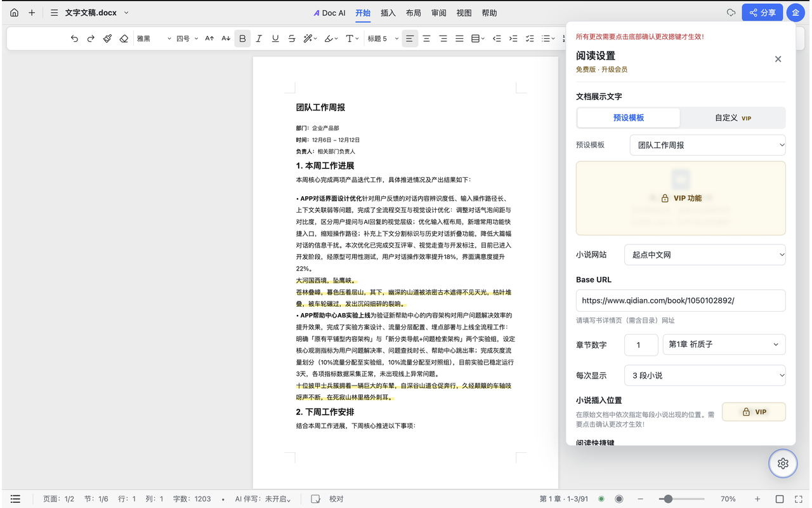Select the 自定义 VIP tab
The width and height of the screenshot is (812, 508).
coord(733,117)
